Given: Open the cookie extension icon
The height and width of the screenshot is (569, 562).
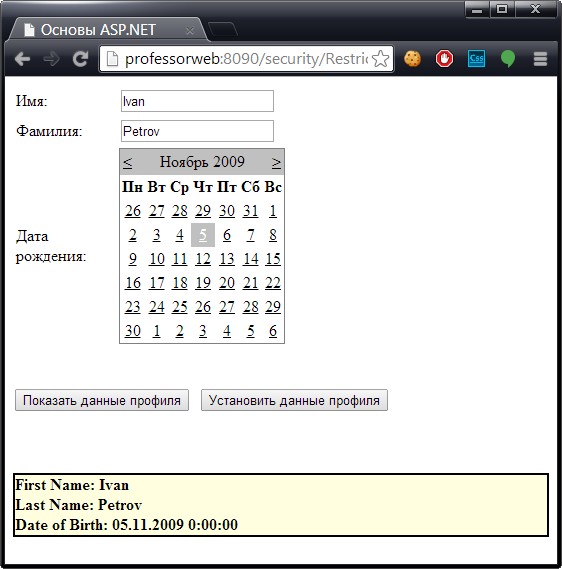Looking at the screenshot, I should pos(413,59).
